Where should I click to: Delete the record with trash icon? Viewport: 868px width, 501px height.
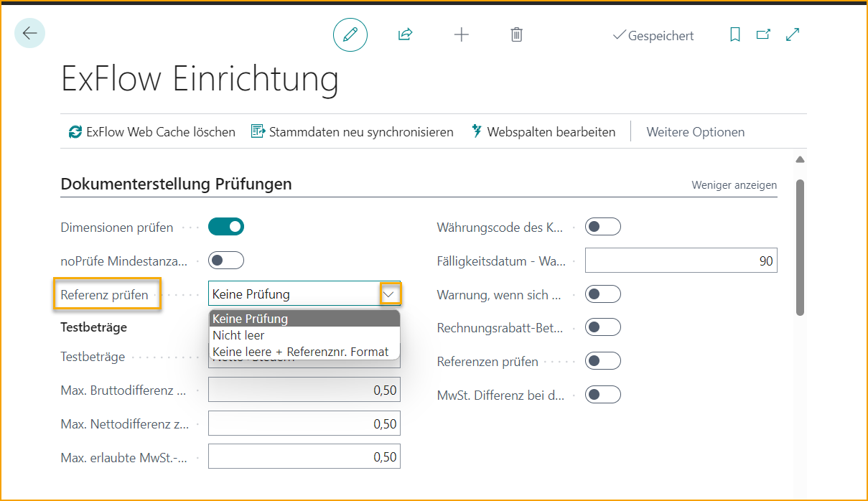tap(516, 34)
